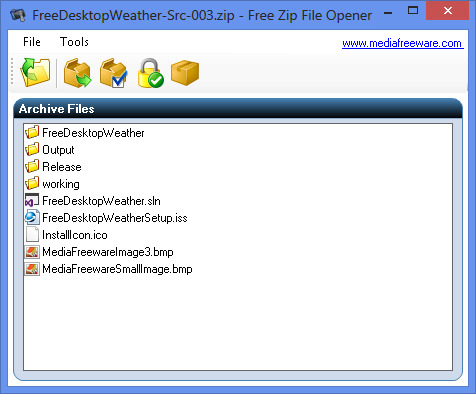The width and height of the screenshot is (476, 395).
Task: Visit the www.mediafreeware.com link
Action: point(402,43)
